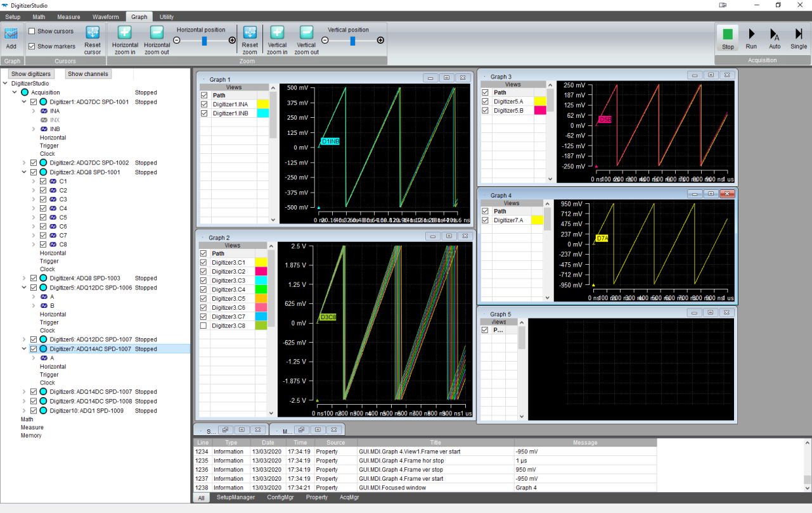
Task: Click the Show digitizers button
Action: pos(31,74)
